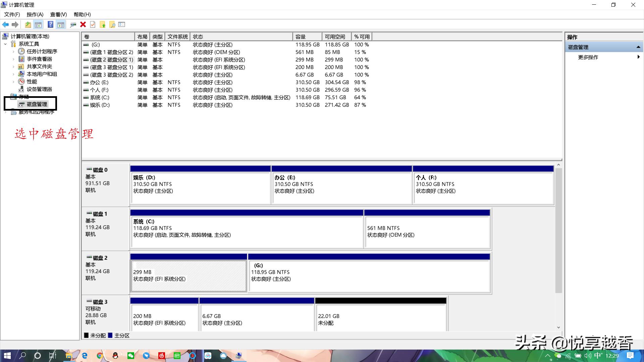Open the Windows Start menu
Image resolution: width=644 pixels, height=362 pixels.
click(7, 355)
